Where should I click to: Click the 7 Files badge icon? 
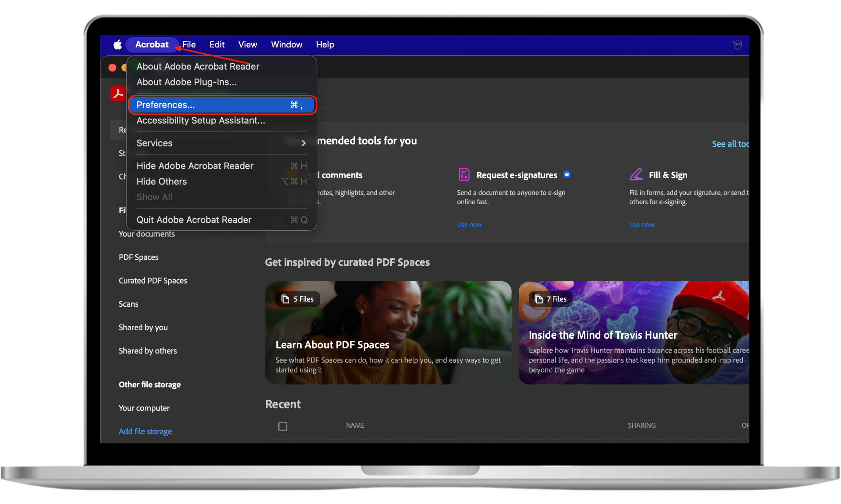(x=539, y=299)
